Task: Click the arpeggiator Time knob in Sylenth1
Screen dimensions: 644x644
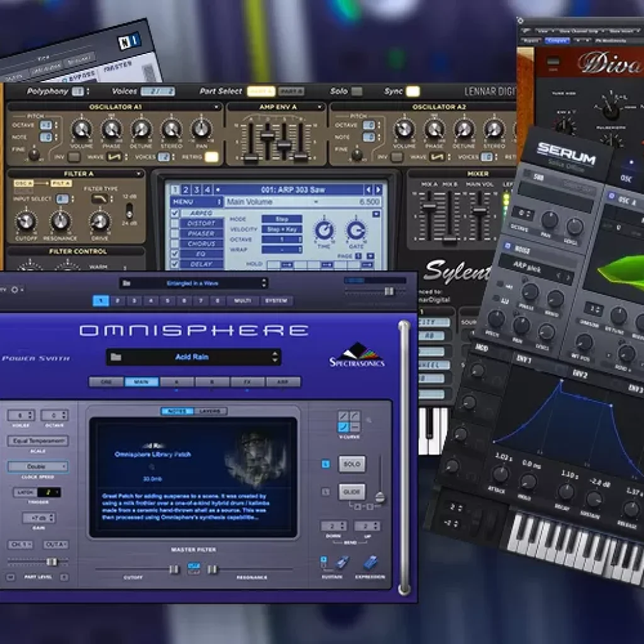Action: 325,230
